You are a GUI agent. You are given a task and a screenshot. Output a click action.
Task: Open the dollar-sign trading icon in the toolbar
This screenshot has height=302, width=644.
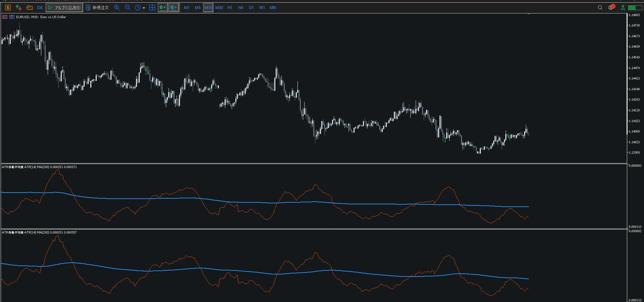[8, 7]
